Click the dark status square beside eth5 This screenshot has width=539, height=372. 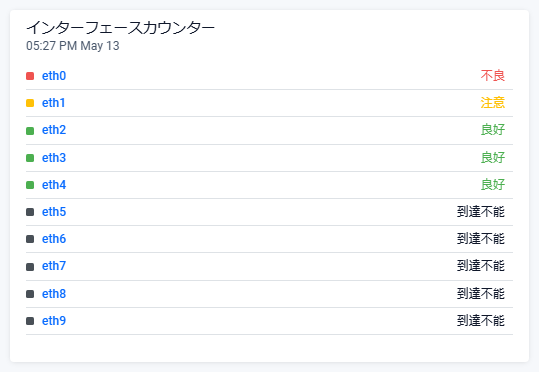click(30, 212)
